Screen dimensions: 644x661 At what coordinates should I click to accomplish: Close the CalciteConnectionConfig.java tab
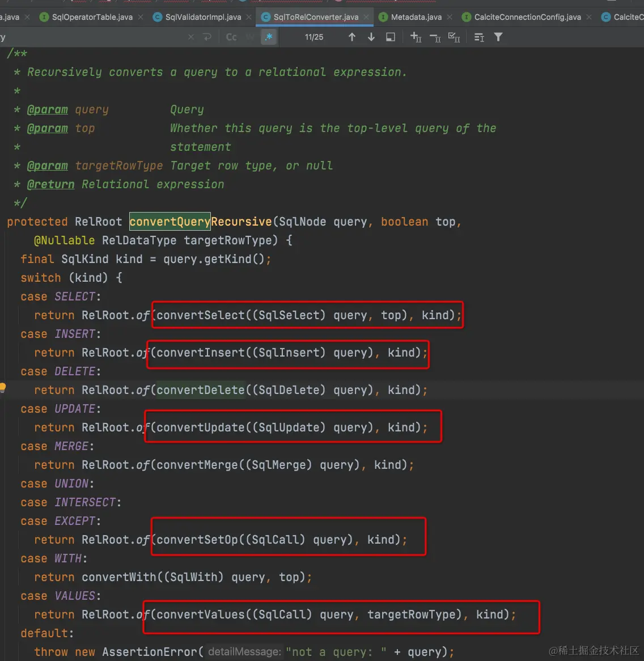pos(589,17)
